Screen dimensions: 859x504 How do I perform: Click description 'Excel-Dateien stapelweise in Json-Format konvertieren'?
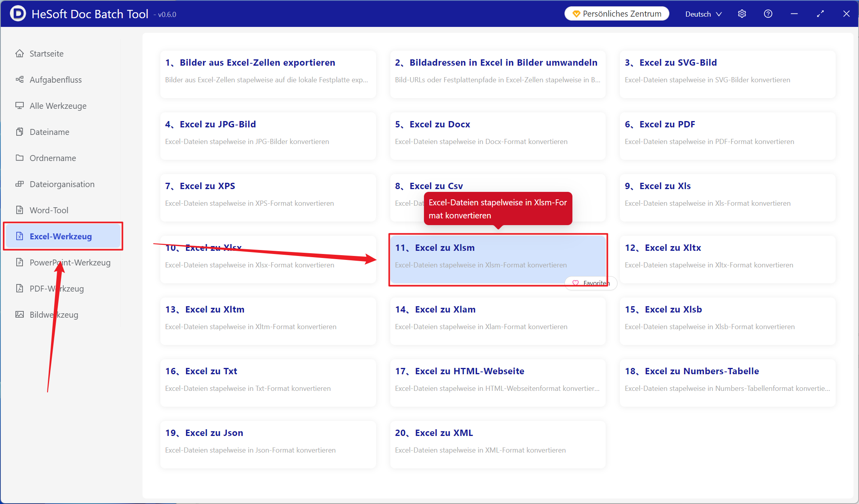pos(250,450)
